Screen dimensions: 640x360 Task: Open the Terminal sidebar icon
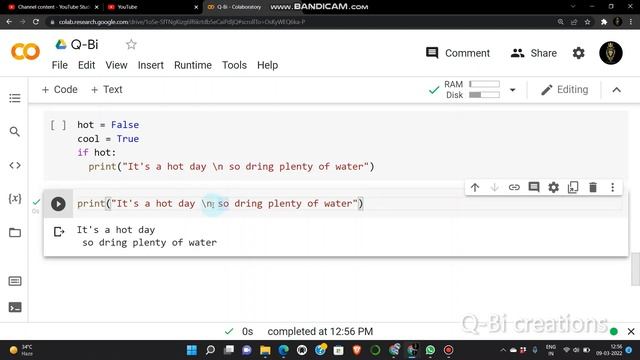point(15,307)
